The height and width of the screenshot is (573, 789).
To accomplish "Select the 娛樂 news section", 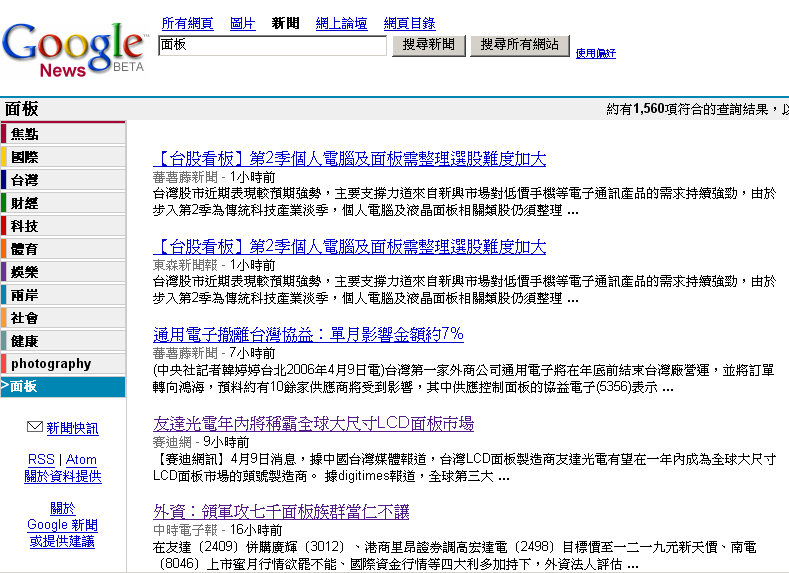I will (63, 272).
